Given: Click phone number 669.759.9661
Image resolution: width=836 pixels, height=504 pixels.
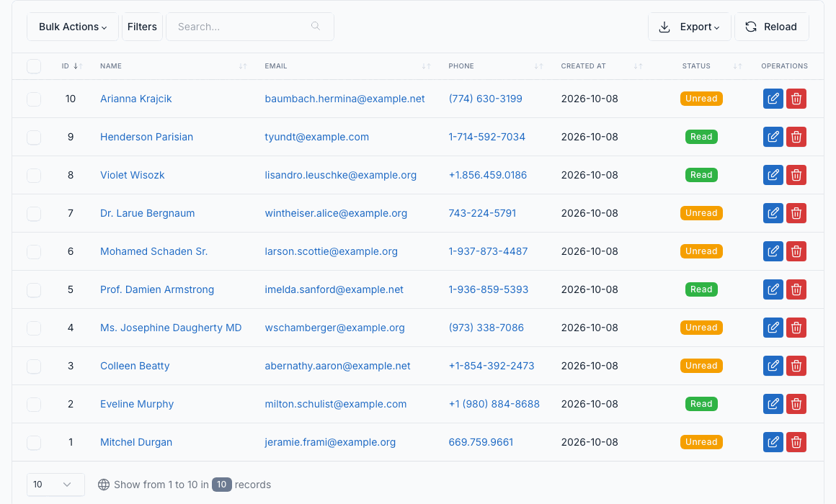Looking at the screenshot, I should 481,442.
